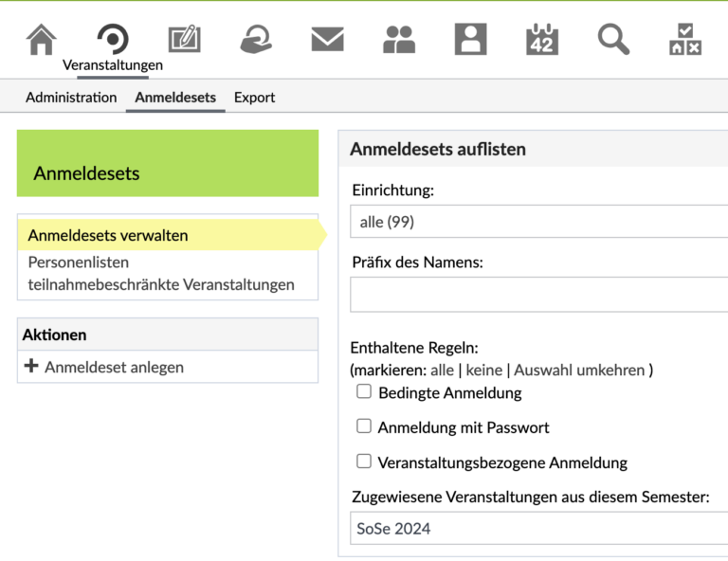Screen dimensions: 728x561
Task: Click the green Anmeldesets sidebar header
Action: [168, 163]
